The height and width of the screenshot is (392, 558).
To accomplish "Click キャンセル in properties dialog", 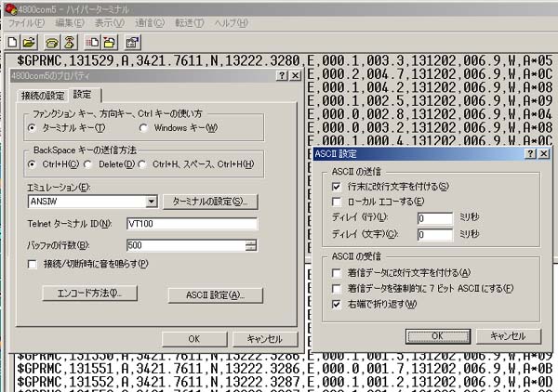I will point(265,339).
